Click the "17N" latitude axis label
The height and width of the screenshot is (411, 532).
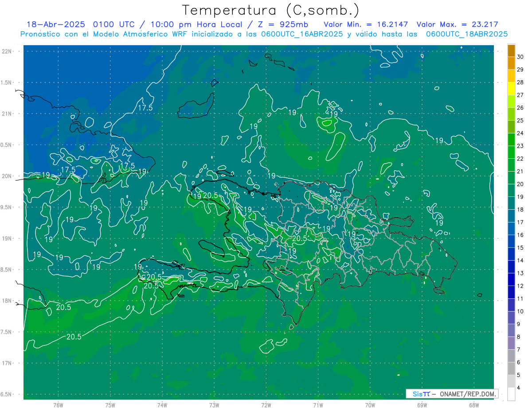(x=7, y=363)
